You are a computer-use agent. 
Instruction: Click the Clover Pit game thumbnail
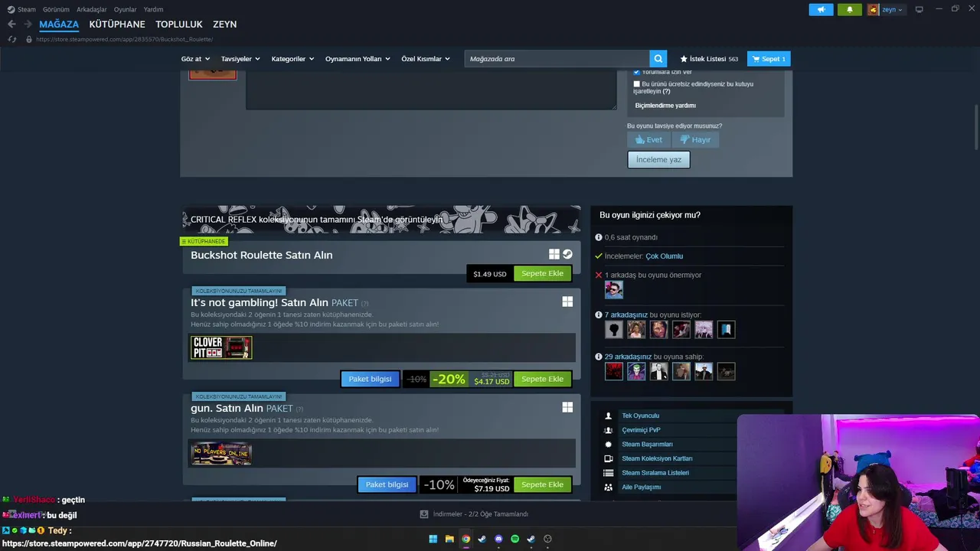tap(221, 347)
